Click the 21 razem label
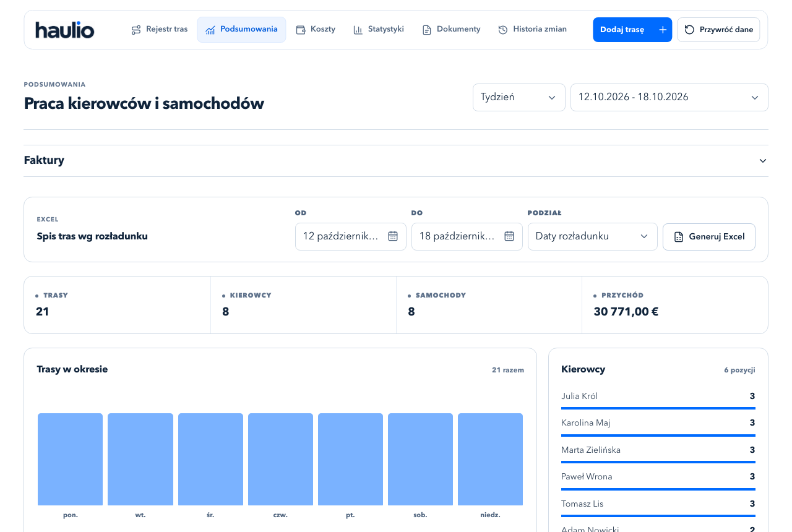The width and height of the screenshot is (792, 532). (x=508, y=371)
